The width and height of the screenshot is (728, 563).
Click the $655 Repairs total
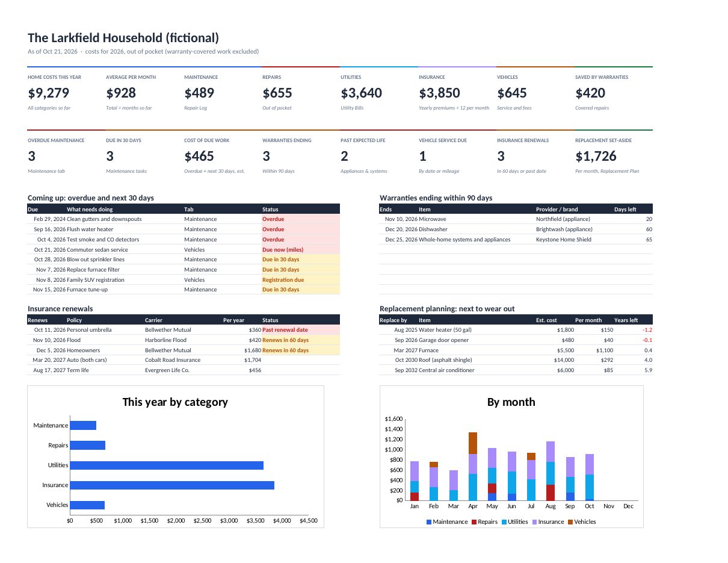(277, 93)
